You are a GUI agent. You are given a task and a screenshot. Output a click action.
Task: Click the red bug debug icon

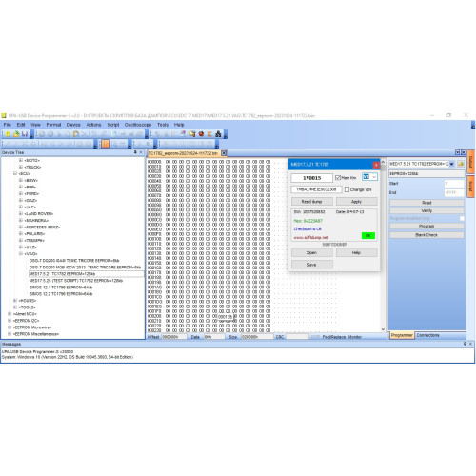tap(201, 134)
